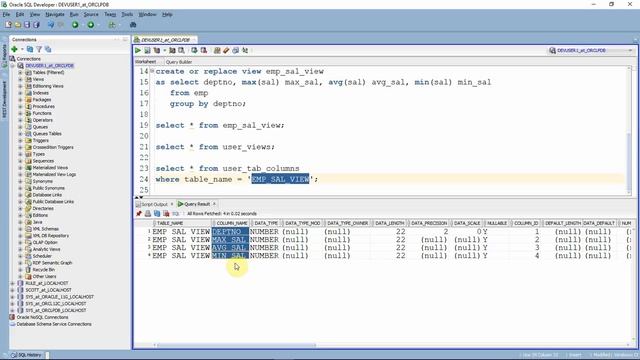Sort by COLUMN_NAME column header
Viewport: 640px width, 360px height.
pyautogui.click(x=231, y=223)
